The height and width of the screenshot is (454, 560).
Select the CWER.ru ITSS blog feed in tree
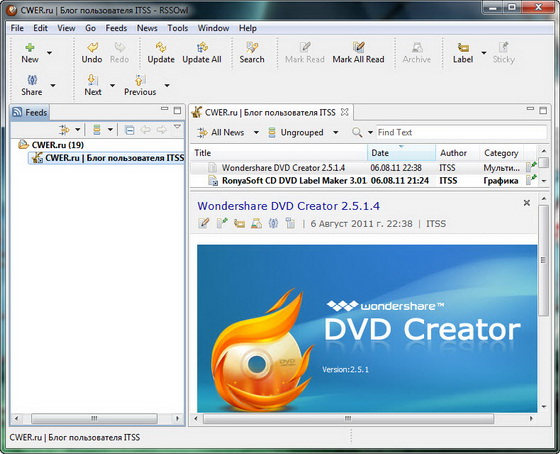click(106, 158)
